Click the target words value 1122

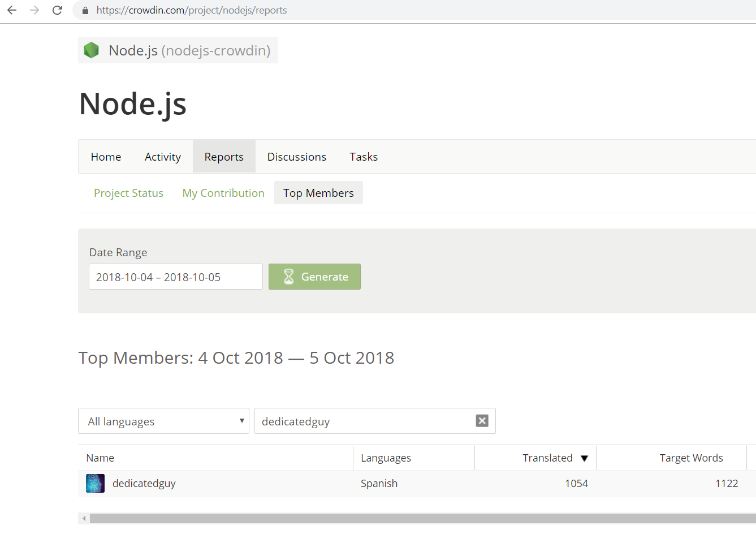tap(727, 484)
